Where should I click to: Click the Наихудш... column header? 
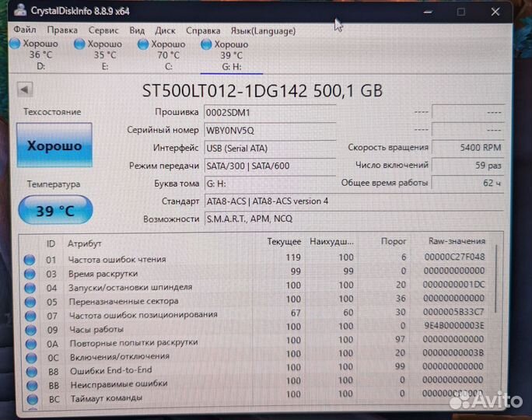(331, 242)
